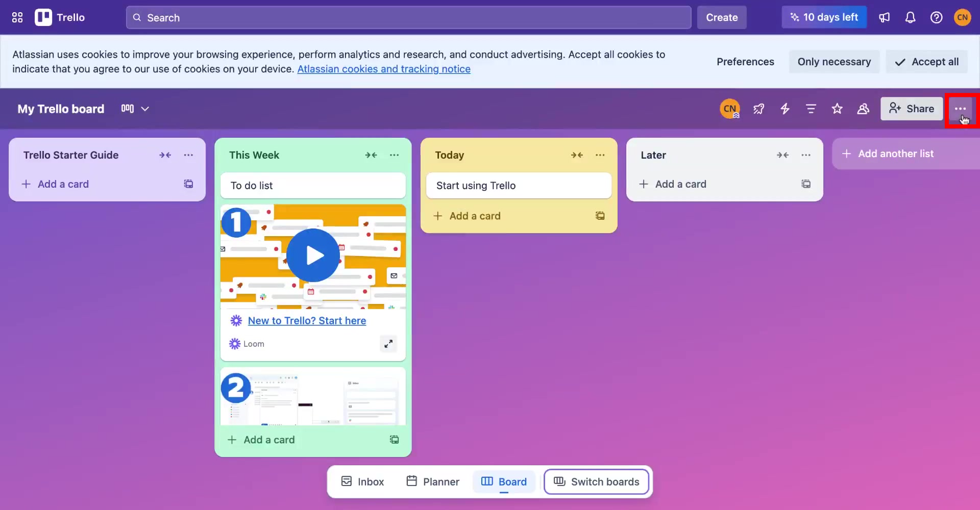Open board automation lightning icon

[785, 109]
